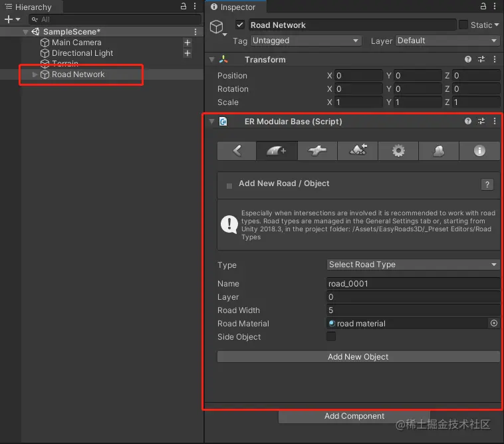Click ER Modular Base help icon
This screenshot has width=504, height=444.
(468, 121)
